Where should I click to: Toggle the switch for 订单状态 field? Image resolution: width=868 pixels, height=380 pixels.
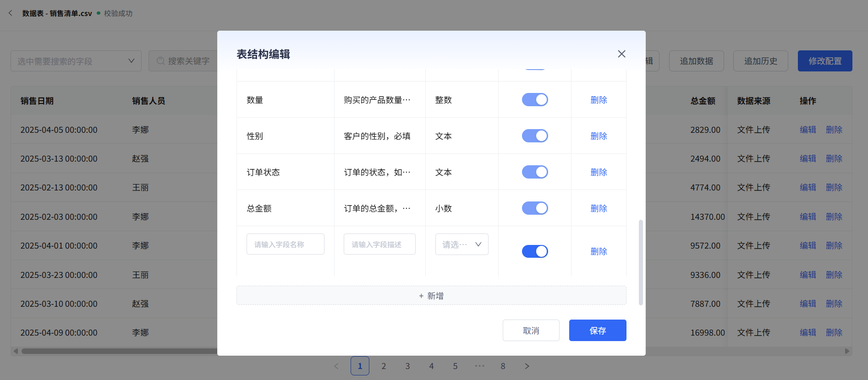click(x=535, y=172)
